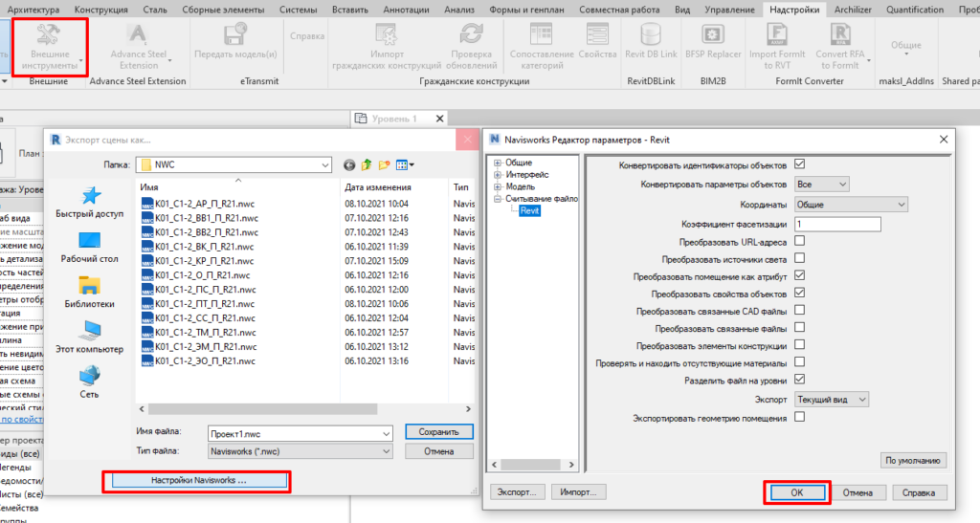Enable the Преобразовать URL-адреса checkbox
Image resolution: width=980 pixels, height=523 pixels.
[799, 241]
